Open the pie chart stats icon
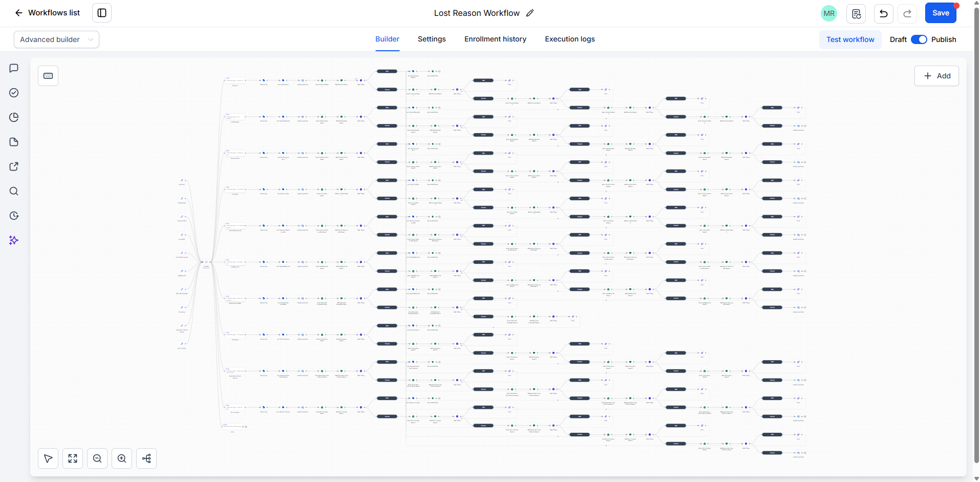This screenshot has height=482, width=980. 14,117
